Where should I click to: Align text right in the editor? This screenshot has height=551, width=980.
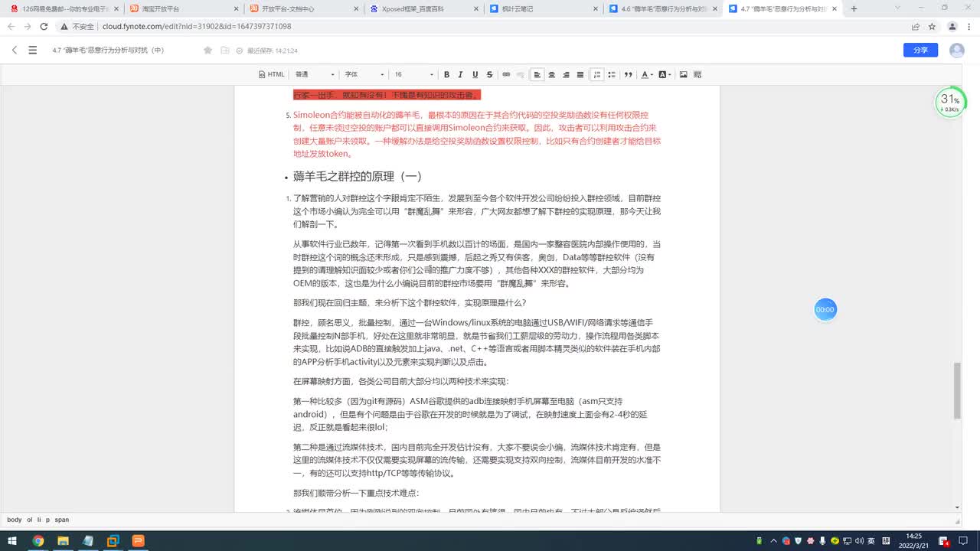click(566, 74)
